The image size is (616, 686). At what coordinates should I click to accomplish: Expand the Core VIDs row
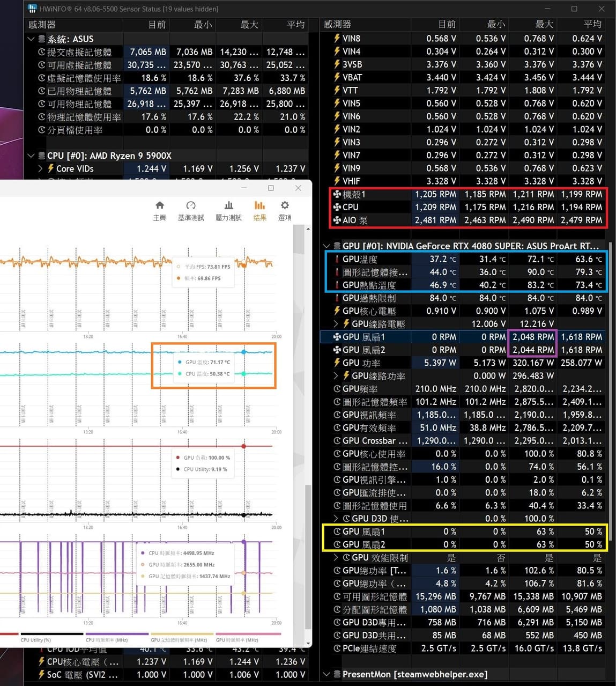(40, 168)
